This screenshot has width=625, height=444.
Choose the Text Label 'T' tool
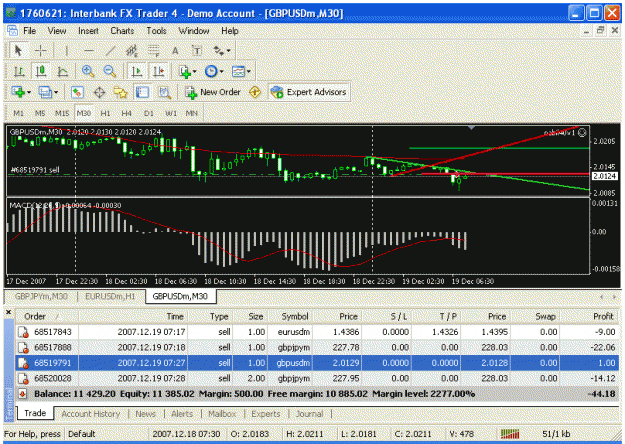click(x=197, y=51)
